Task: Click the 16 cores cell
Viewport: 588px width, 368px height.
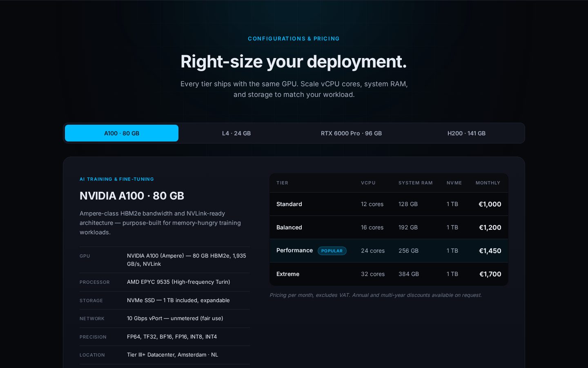Action: coord(372,227)
